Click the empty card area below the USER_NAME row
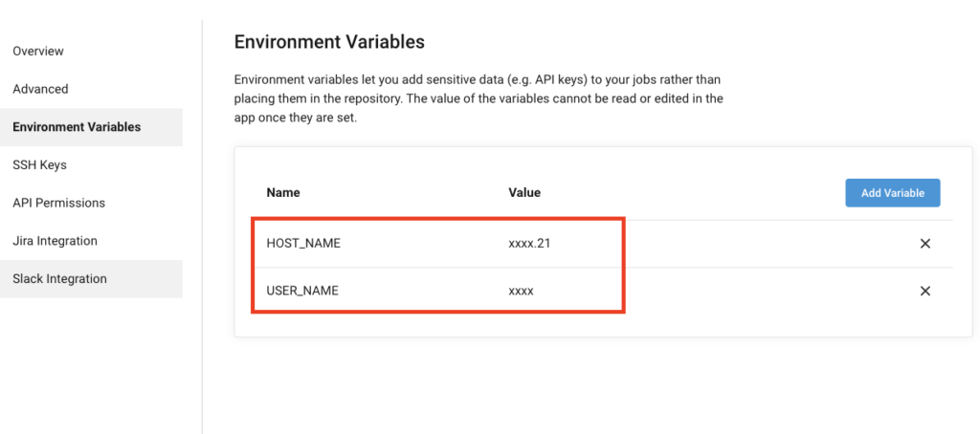This screenshot has width=980, height=434. (x=603, y=326)
